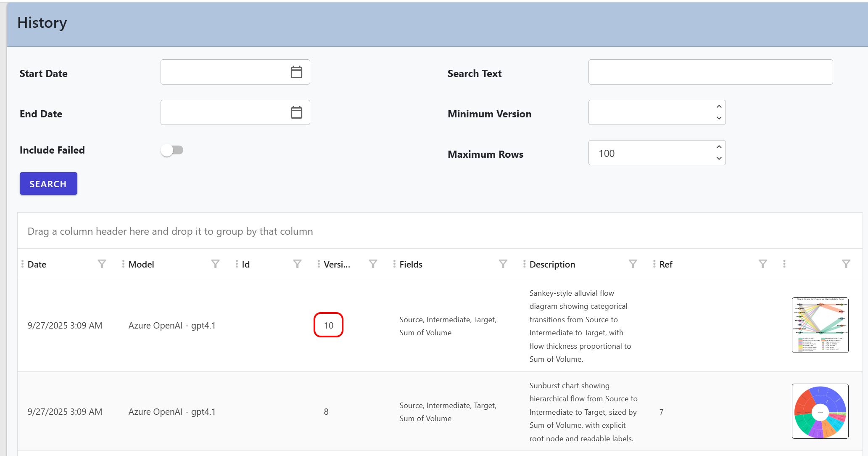Open the Sunburst chart thumbnail

click(x=820, y=411)
